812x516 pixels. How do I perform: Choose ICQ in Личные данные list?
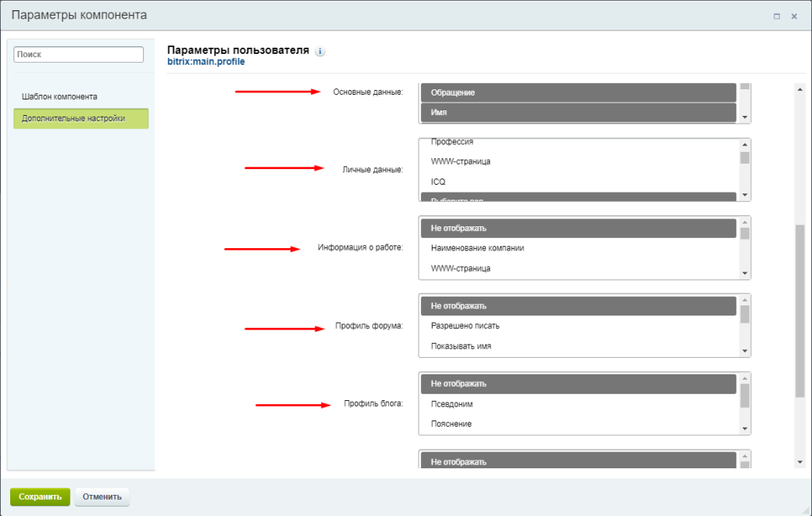578,182
